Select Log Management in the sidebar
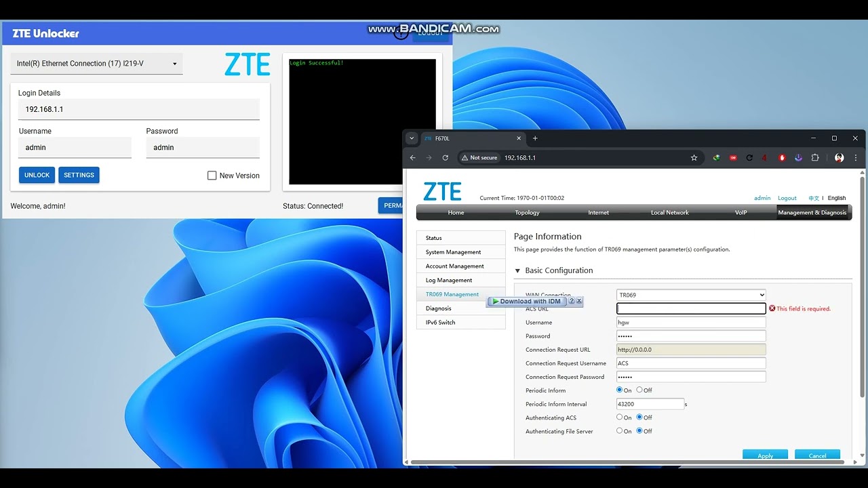 click(x=461, y=280)
